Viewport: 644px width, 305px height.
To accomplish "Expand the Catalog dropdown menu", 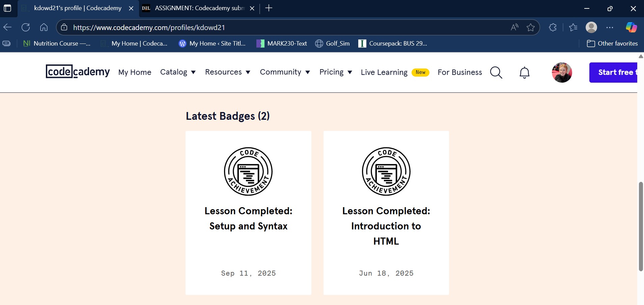I will coord(177,72).
